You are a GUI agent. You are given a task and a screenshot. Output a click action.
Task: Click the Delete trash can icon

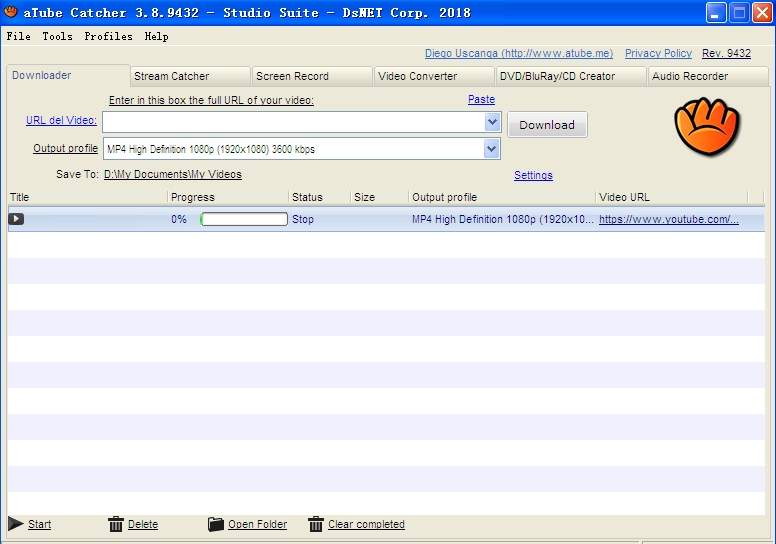[116, 524]
